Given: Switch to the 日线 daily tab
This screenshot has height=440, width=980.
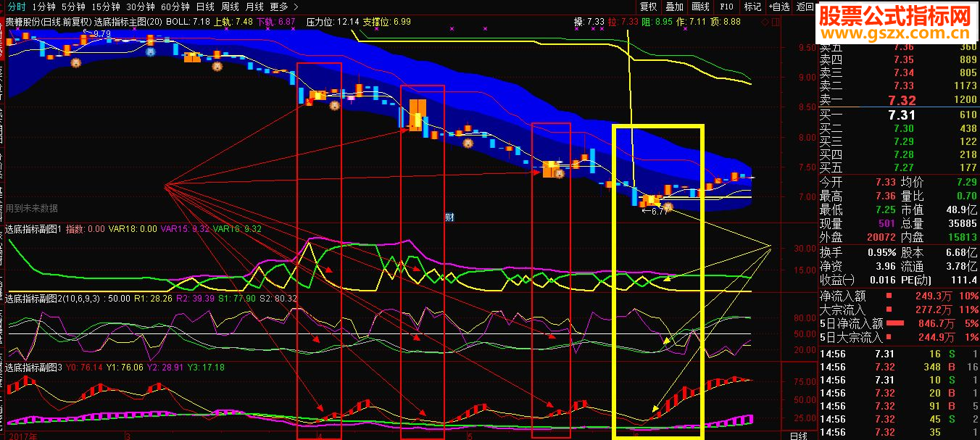Looking at the screenshot, I should pyautogui.click(x=206, y=7).
